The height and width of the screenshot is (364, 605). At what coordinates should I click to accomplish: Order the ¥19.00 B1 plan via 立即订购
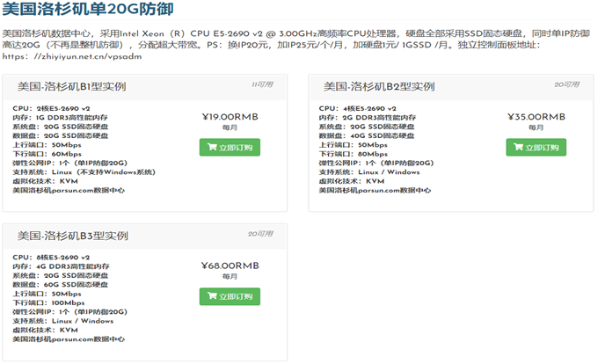click(x=230, y=148)
